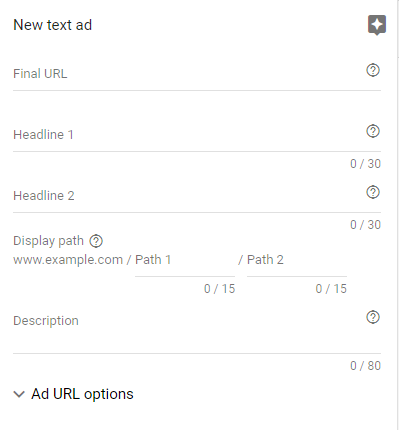Place cursor in the Description field
The width and height of the screenshot is (399, 430).
click(188, 330)
